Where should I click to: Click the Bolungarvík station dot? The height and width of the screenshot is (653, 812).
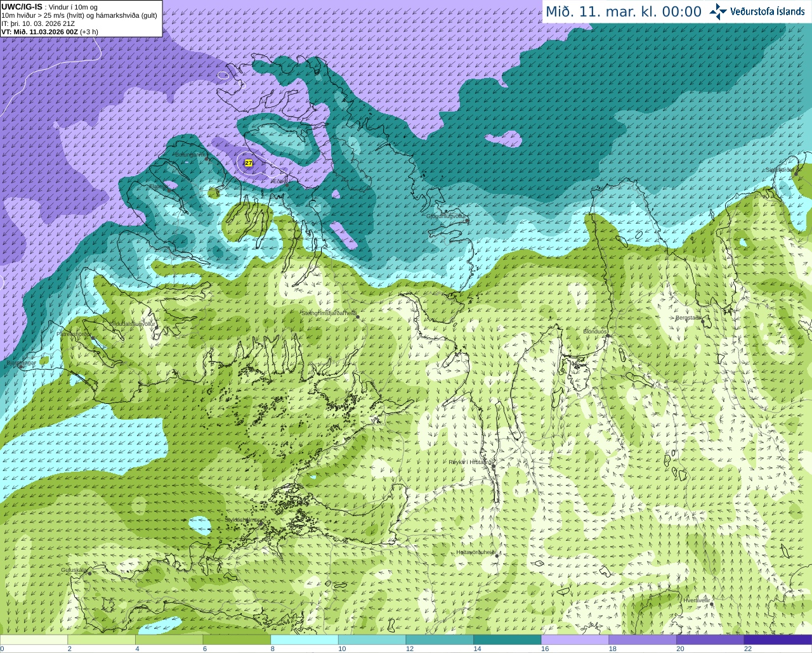tap(208, 159)
